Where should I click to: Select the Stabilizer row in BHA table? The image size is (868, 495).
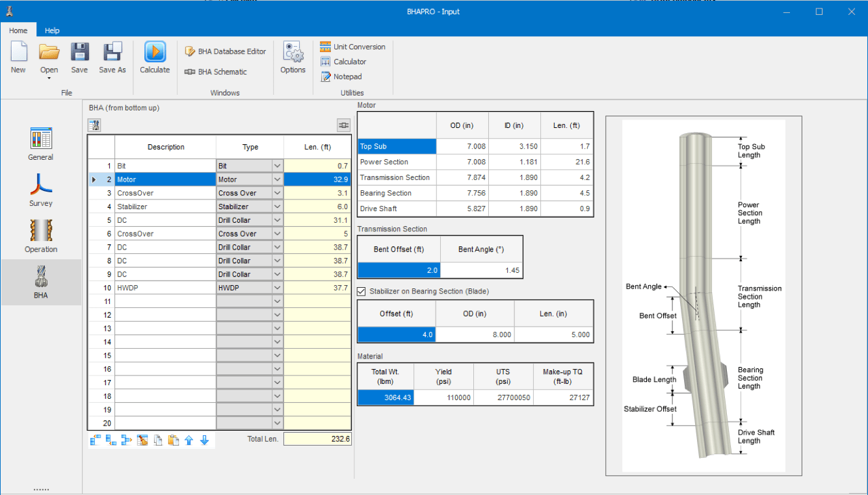pyautogui.click(x=220, y=207)
